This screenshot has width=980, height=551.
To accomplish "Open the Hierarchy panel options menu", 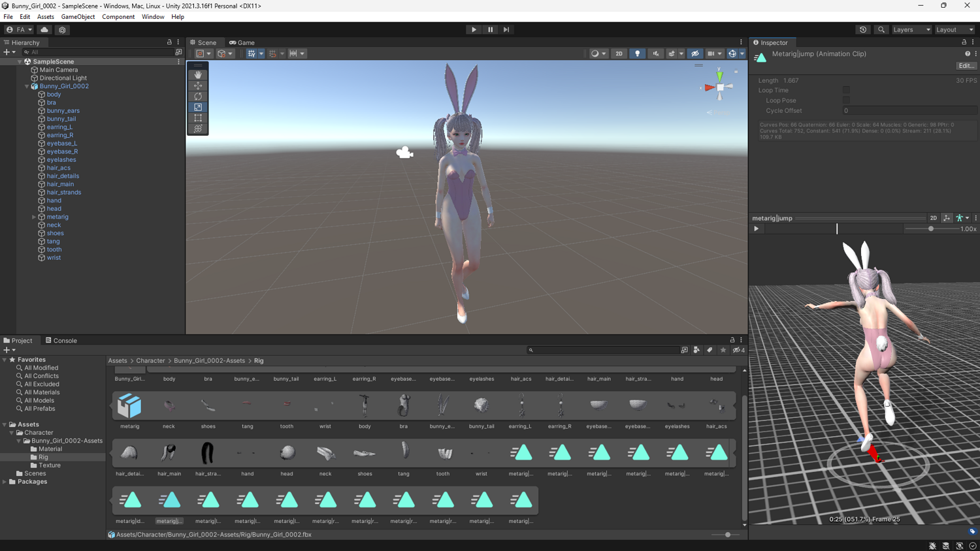I will click(x=178, y=42).
